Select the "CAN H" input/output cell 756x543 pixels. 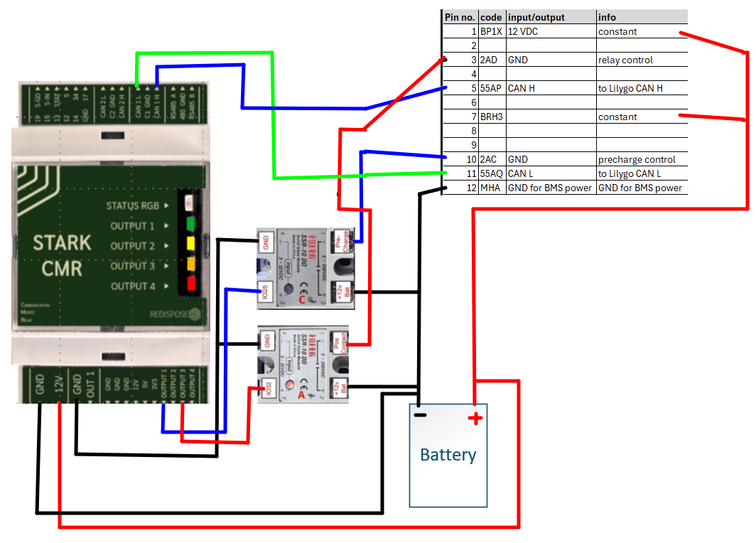click(522, 88)
